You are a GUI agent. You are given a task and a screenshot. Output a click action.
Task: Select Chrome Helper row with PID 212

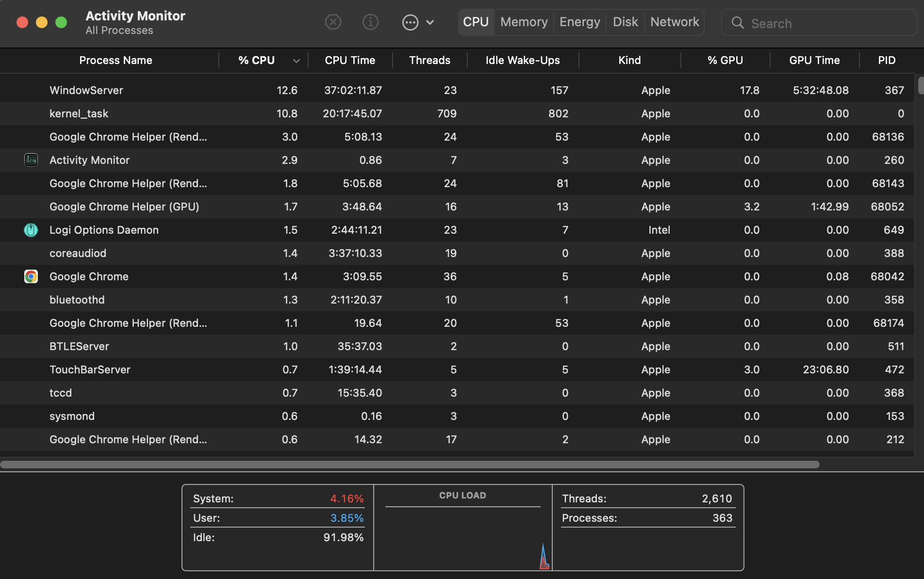pyautogui.click(x=457, y=439)
